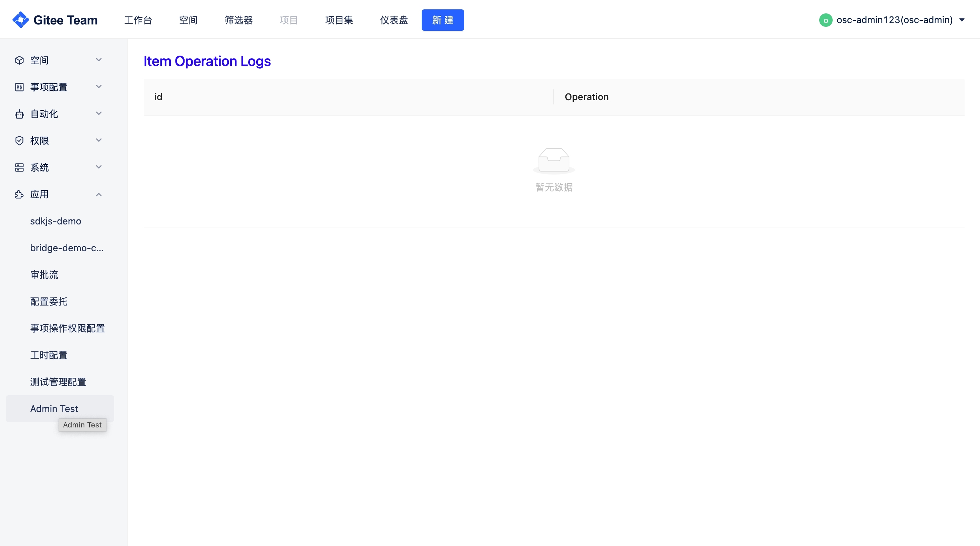The height and width of the screenshot is (546, 980).
Task: Click the shield icon for 权限
Action: pos(19,141)
